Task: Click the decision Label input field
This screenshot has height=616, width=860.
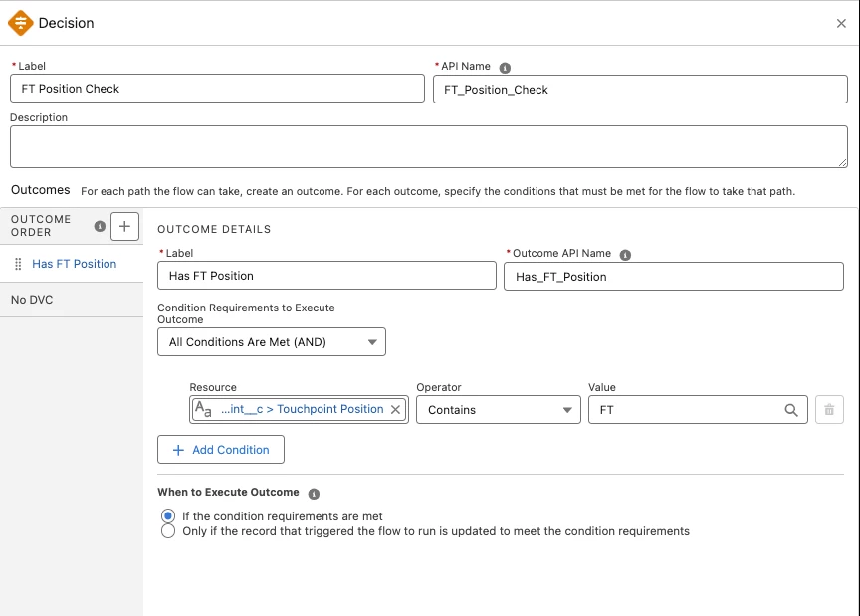Action: (x=217, y=89)
